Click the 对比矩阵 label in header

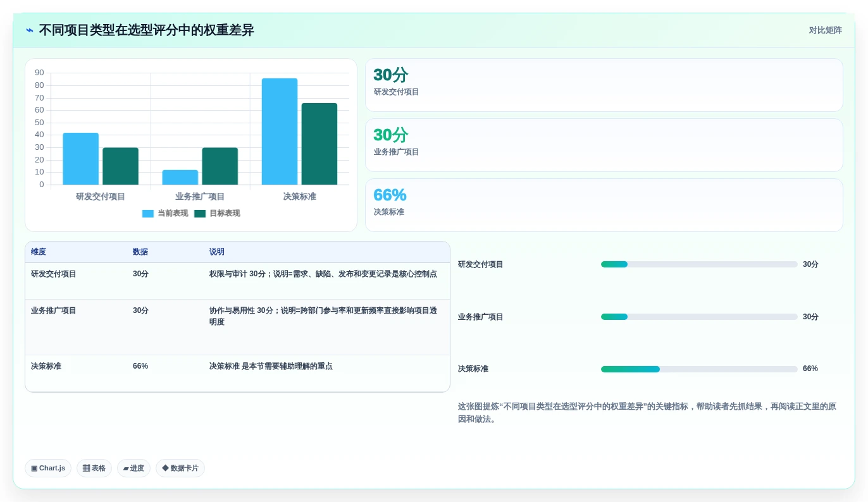825,30
